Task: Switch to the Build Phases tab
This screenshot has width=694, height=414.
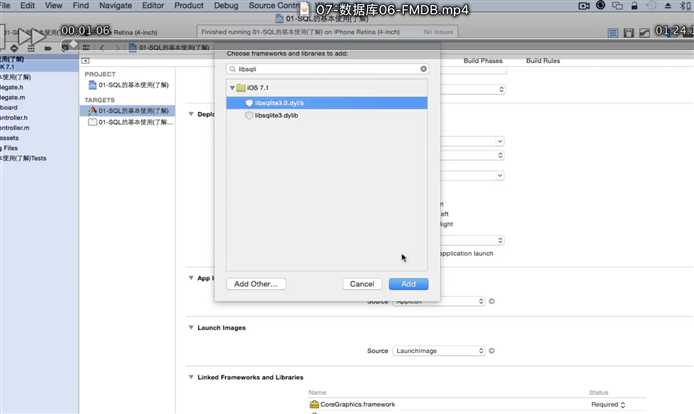Action: coord(483,61)
